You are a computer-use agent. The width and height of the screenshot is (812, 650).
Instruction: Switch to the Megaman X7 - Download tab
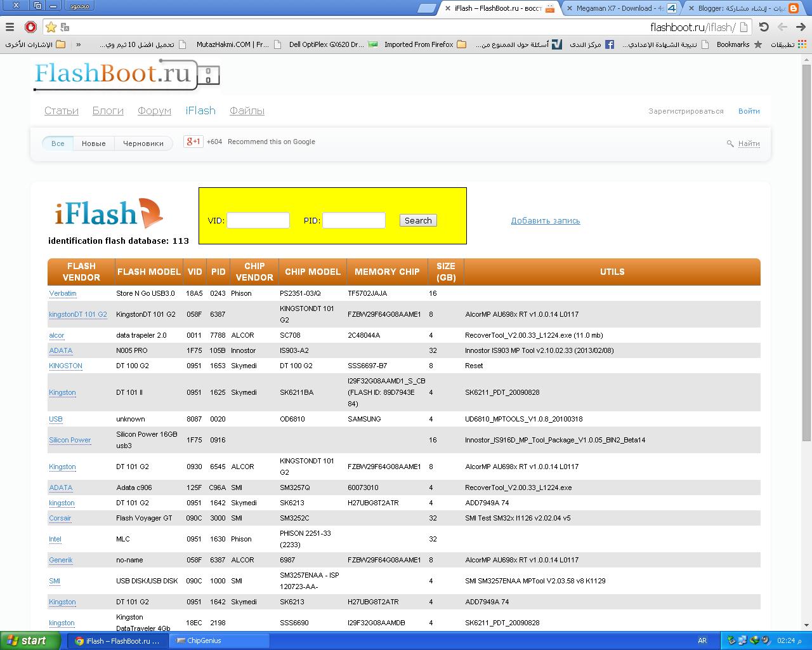pos(621,8)
